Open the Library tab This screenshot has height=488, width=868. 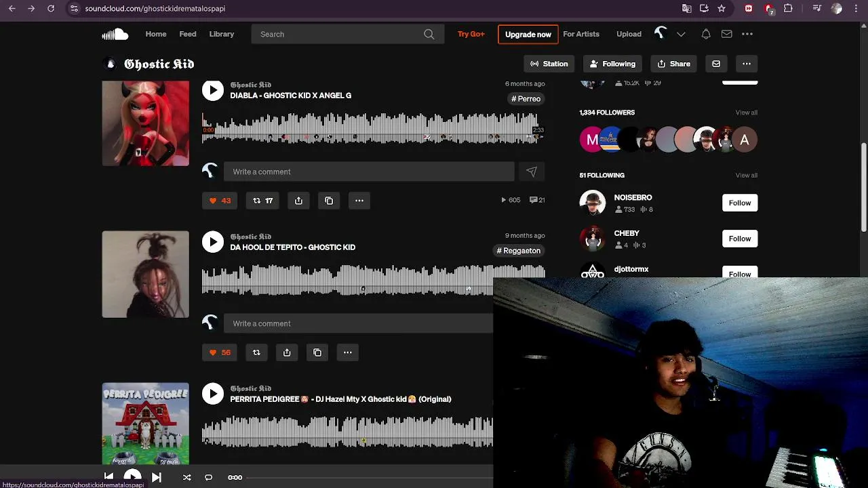[222, 34]
